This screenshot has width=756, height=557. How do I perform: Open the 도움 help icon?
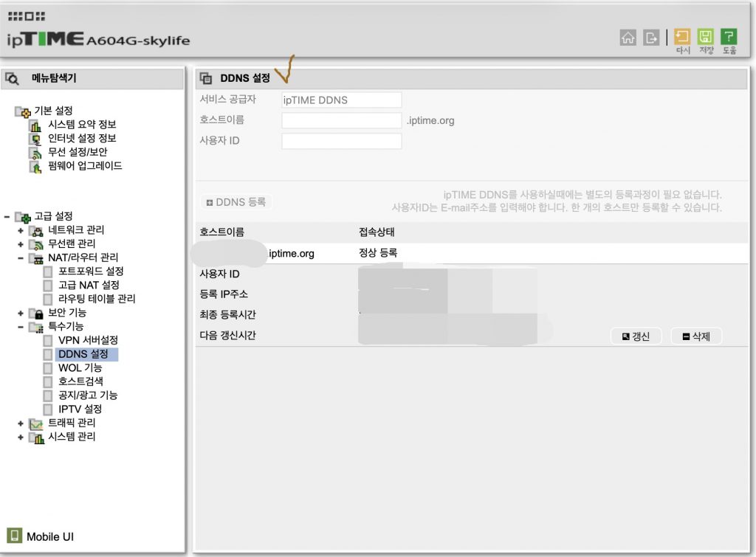coord(729,38)
